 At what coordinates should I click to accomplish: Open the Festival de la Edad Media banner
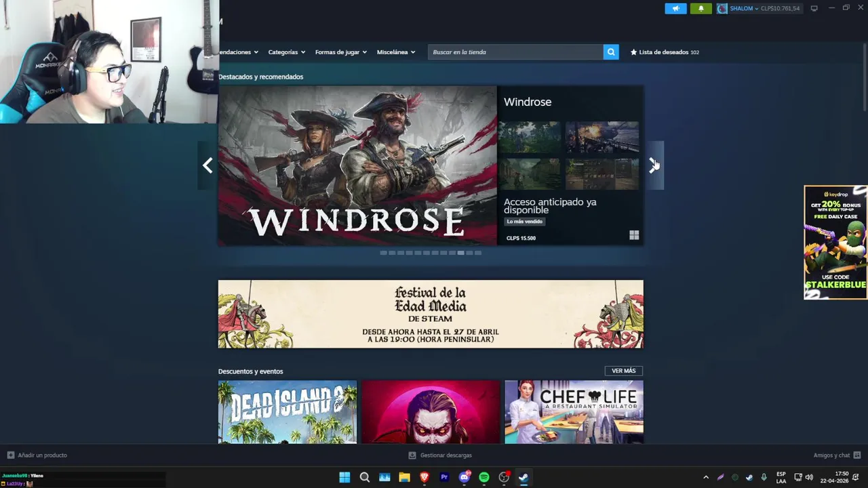[431, 314]
